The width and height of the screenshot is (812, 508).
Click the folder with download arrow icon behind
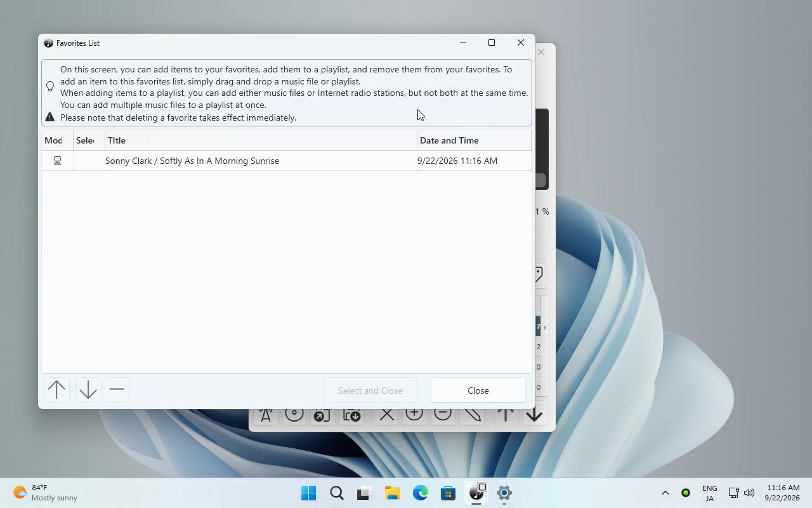[x=351, y=415]
